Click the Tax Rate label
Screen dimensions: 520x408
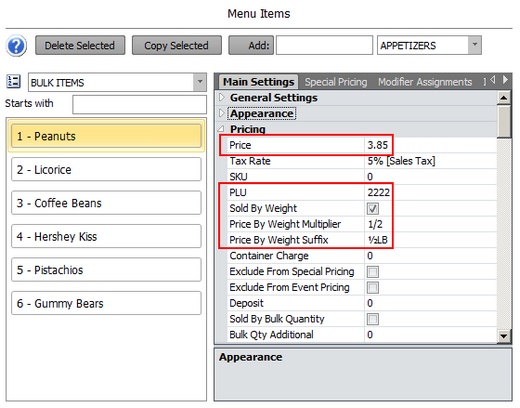pos(250,161)
